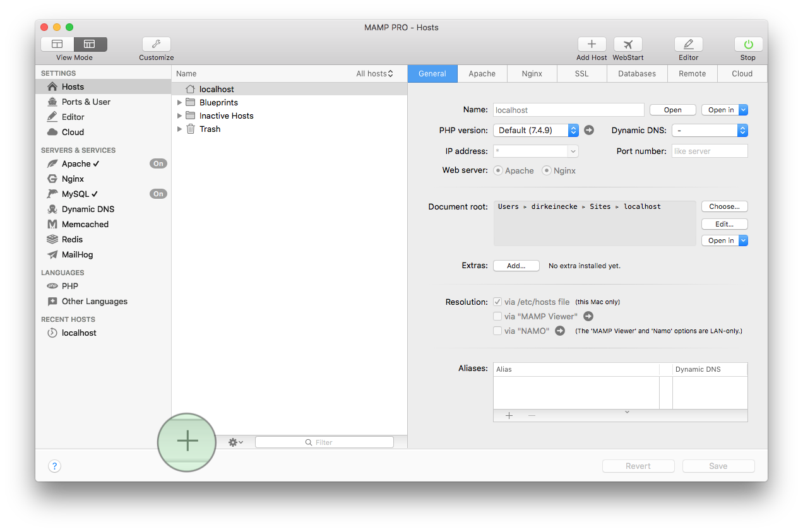Viewport: 803px width, 532px height.
Task: Expand the Inactive Hosts group
Action: [x=180, y=115]
